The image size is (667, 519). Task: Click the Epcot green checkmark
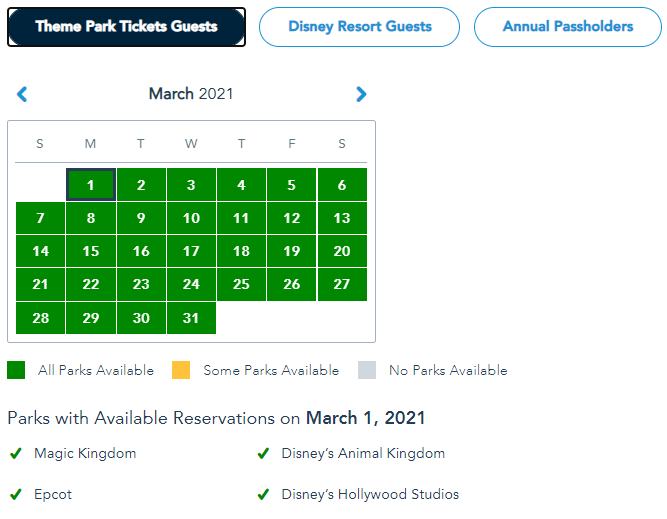(x=16, y=494)
